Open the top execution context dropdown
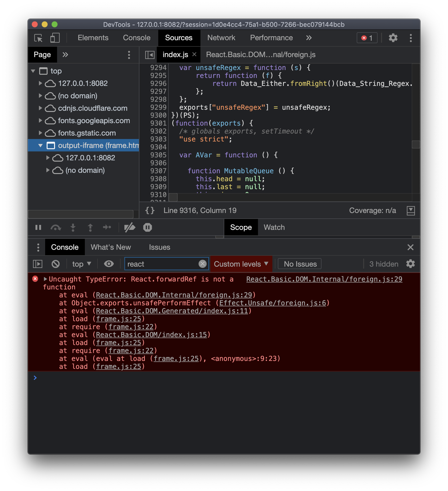Viewport: 448px width, 491px height. (82, 264)
